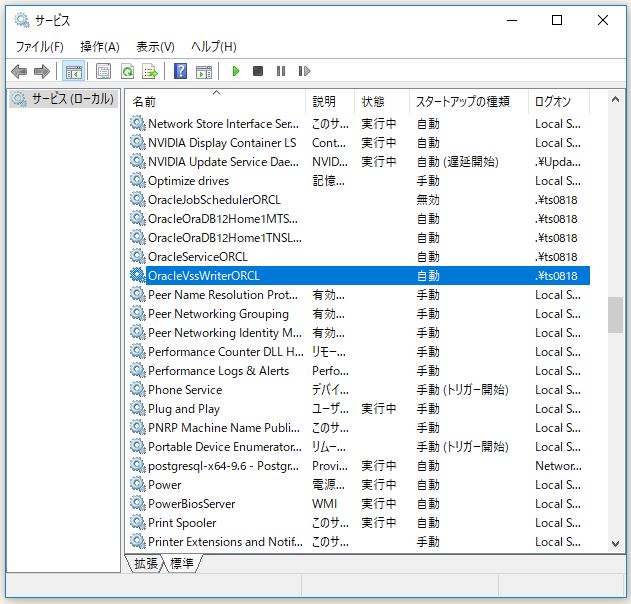Click the Export List toolbar icon

[150, 72]
